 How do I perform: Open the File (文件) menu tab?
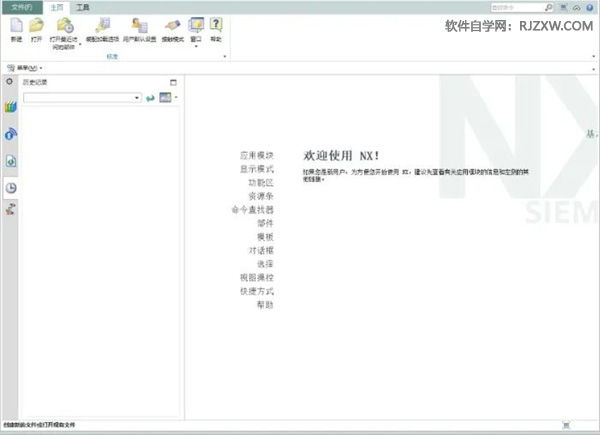coord(22,7)
